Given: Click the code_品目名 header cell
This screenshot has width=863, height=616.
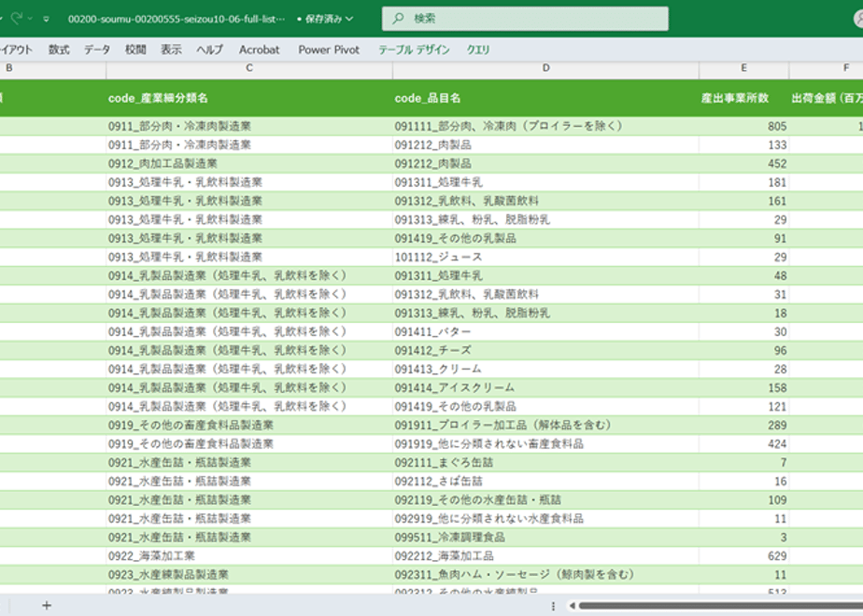Looking at the screenshot, I should pos(545,98).
